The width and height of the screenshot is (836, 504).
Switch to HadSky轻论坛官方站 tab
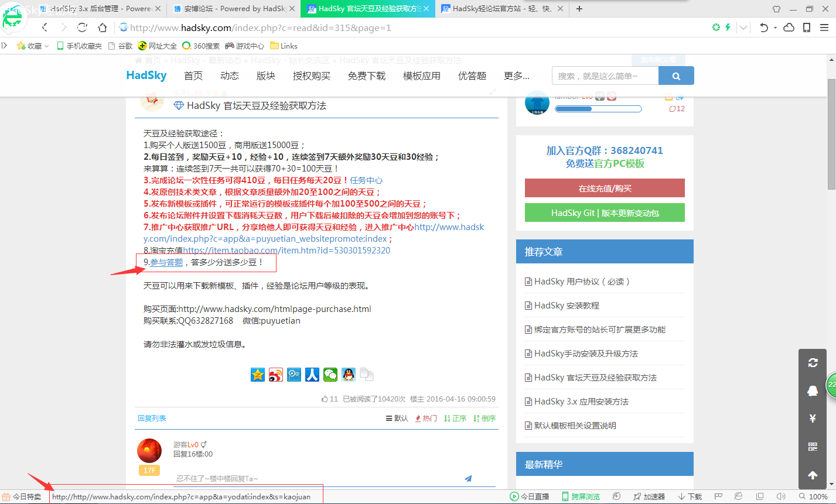coord(503,9)
